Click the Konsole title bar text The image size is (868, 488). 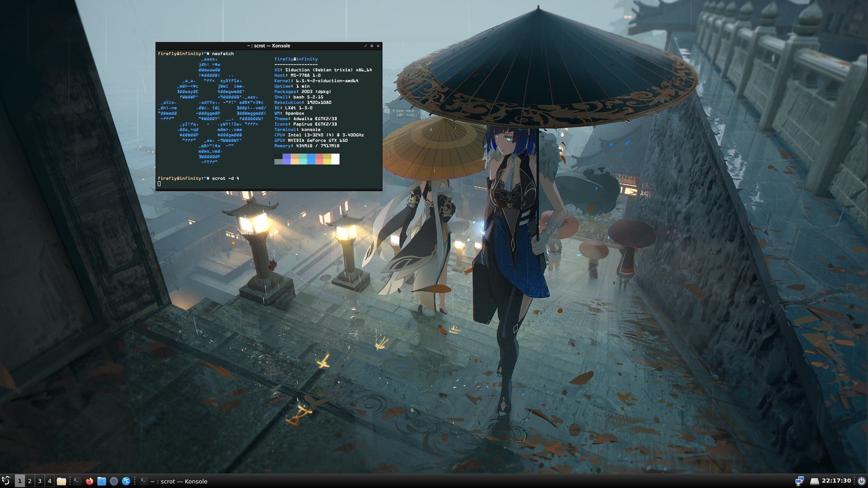point(269,46)
